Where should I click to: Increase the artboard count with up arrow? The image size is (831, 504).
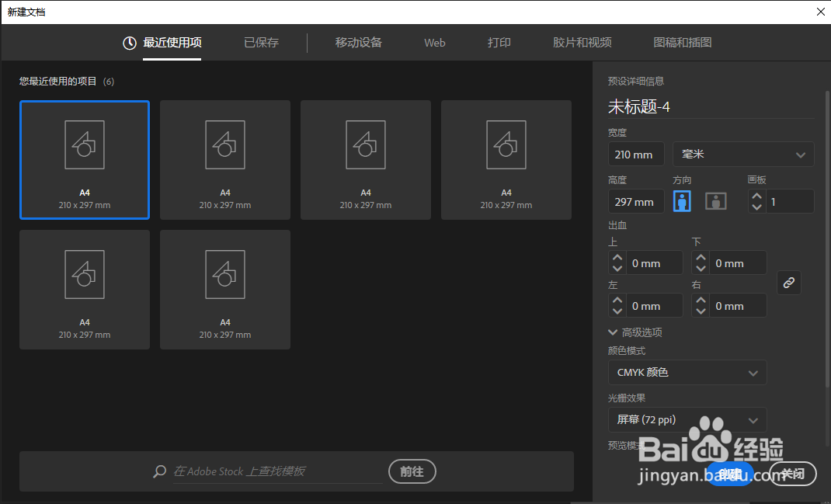point(756,196)
